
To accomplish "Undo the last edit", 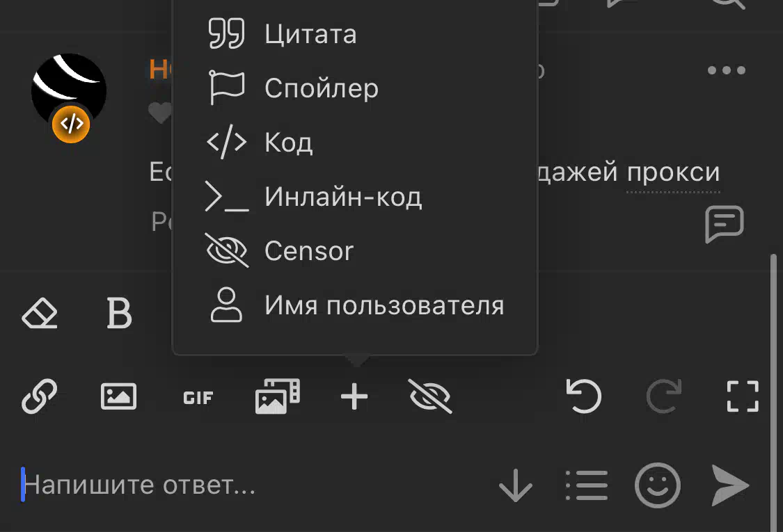I will pos(584,396).
